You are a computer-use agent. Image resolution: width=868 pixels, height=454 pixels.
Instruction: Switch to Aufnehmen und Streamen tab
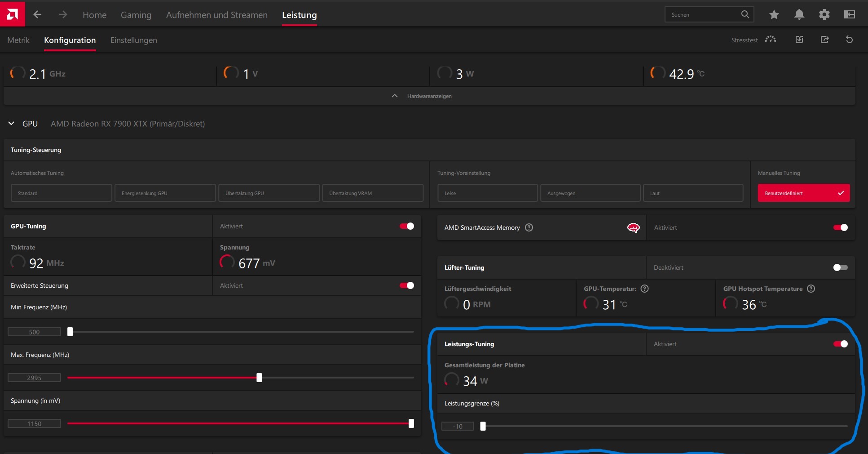pyautogui.click(x=217, y=15)
